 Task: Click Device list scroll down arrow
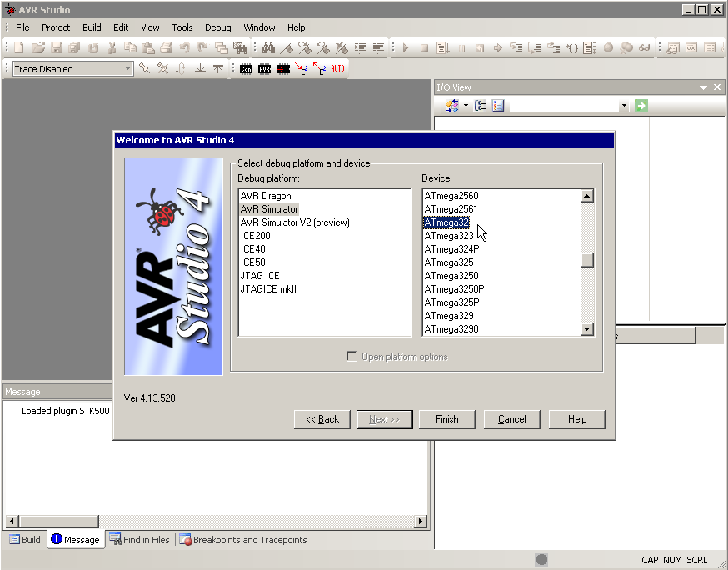[x=587, y=329]
